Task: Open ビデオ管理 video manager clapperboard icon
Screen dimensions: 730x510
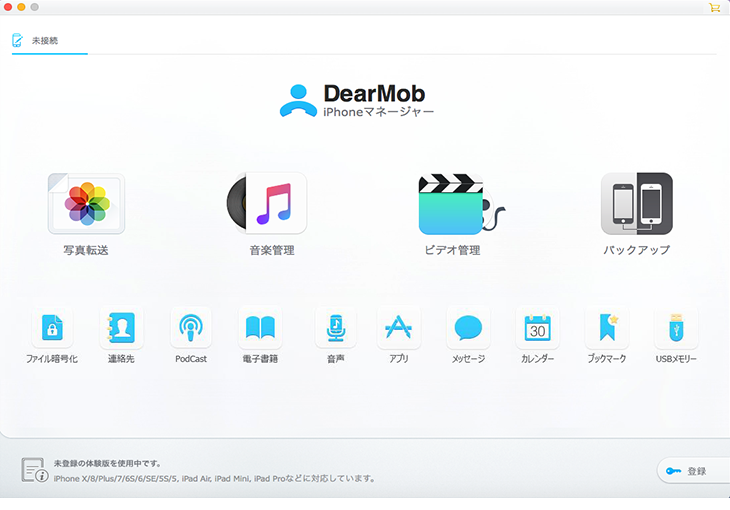Action: pos(461,204)
